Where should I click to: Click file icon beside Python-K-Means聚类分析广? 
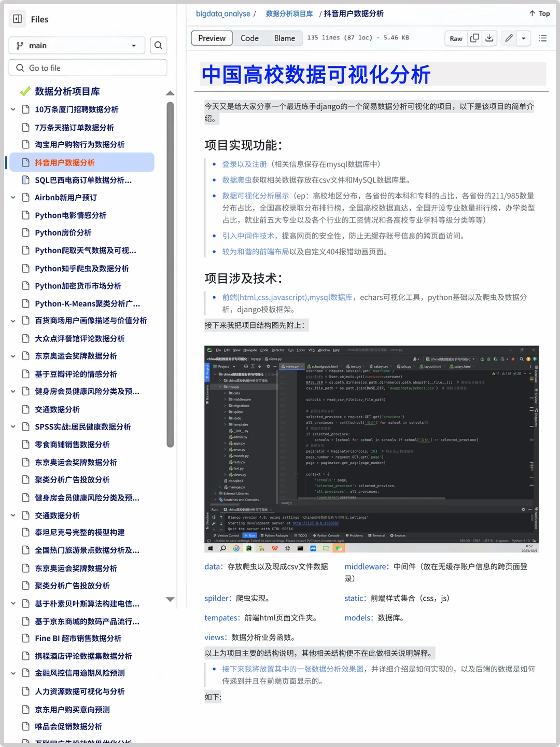tap(25, 303)
